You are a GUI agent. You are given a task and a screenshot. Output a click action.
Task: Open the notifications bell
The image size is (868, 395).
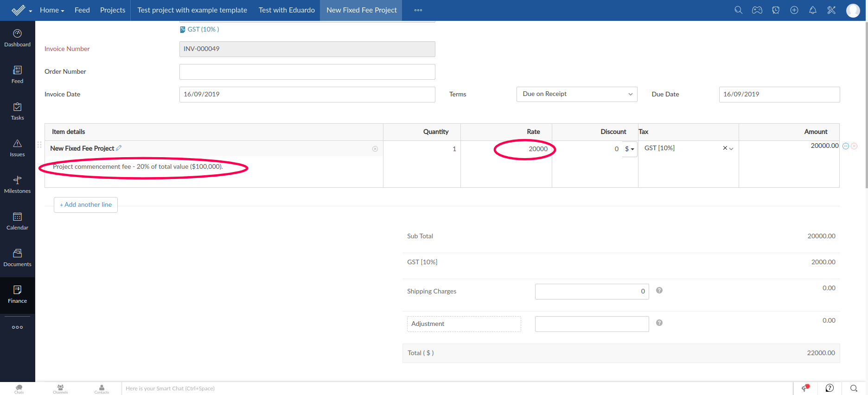tap(813, 10)
